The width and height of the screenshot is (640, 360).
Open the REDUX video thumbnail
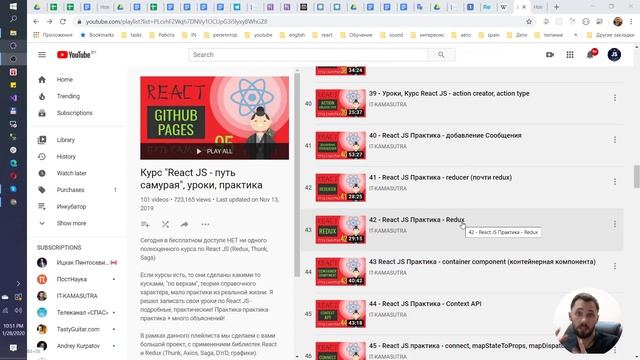pos(340,230)
